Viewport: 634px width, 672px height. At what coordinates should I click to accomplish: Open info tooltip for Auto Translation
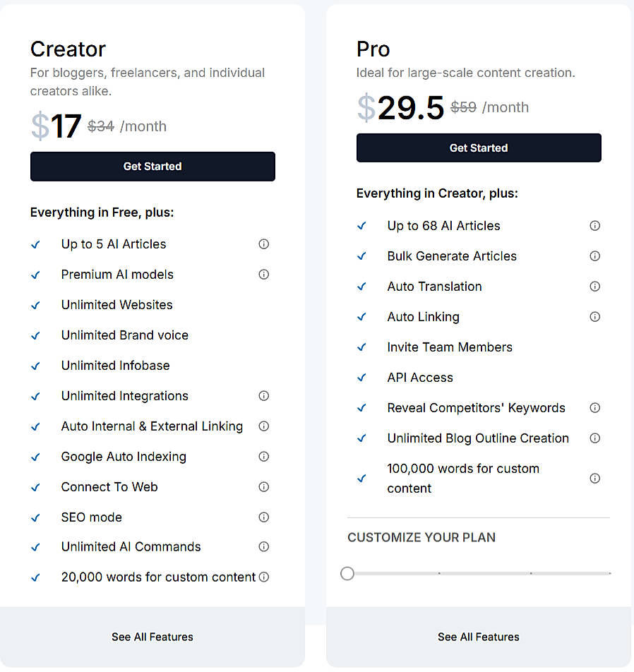point(595,286)
